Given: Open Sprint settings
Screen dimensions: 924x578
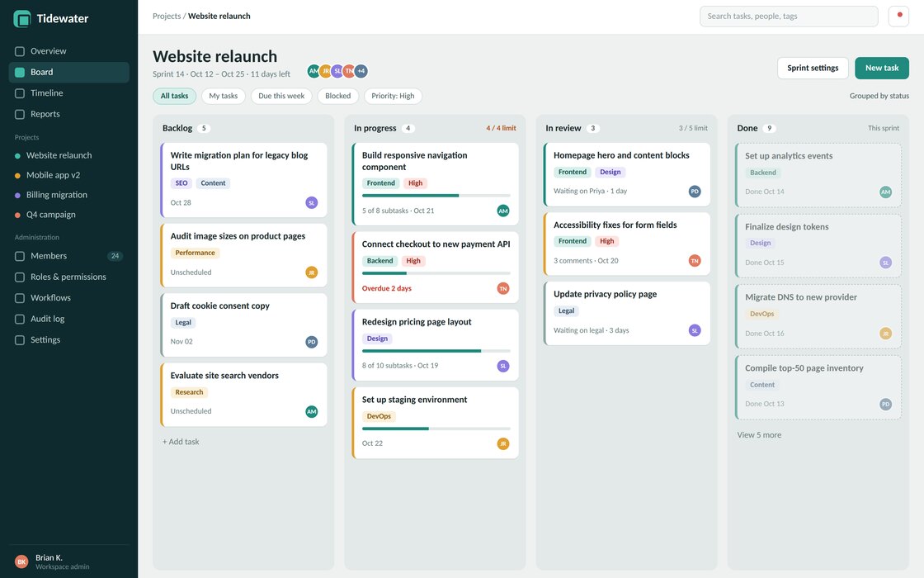Looking at the screenshot, I should [813, 69].
